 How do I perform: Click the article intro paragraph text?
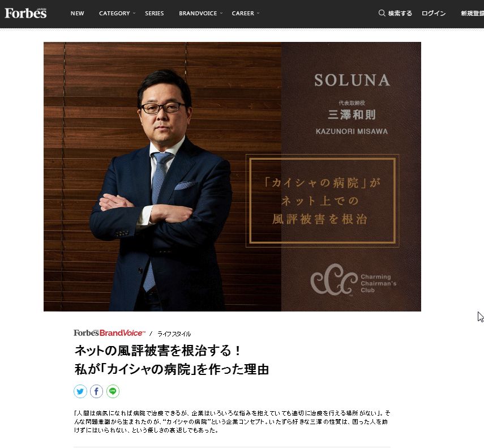coord(232,421)
